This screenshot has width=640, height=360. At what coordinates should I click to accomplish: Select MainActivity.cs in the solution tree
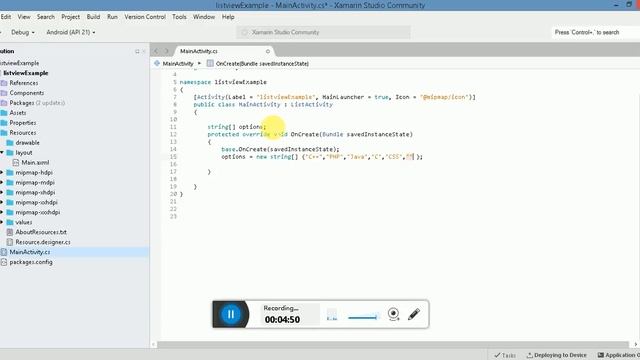click(29, 252)
